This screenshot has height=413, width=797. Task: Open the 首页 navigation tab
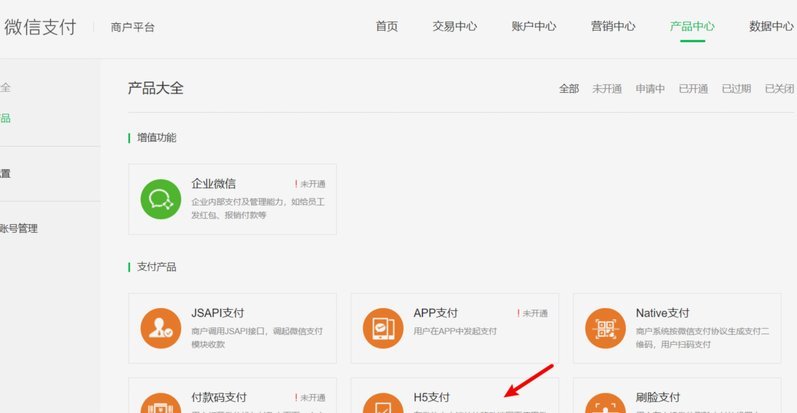tap(387, 26)
